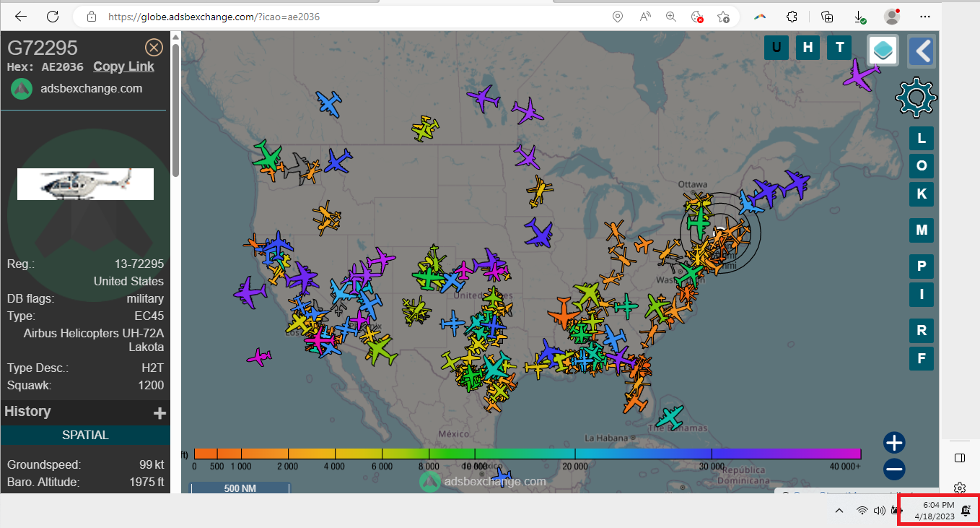Open the browser profile avatar
980x528 pixels.
coord(892,16)
